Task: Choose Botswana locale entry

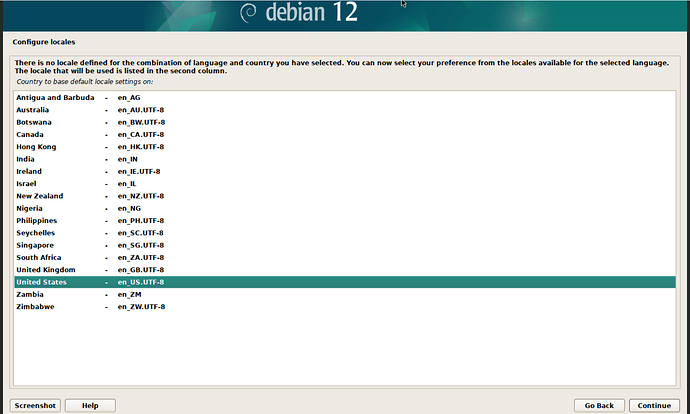Action: click(345, 122)
